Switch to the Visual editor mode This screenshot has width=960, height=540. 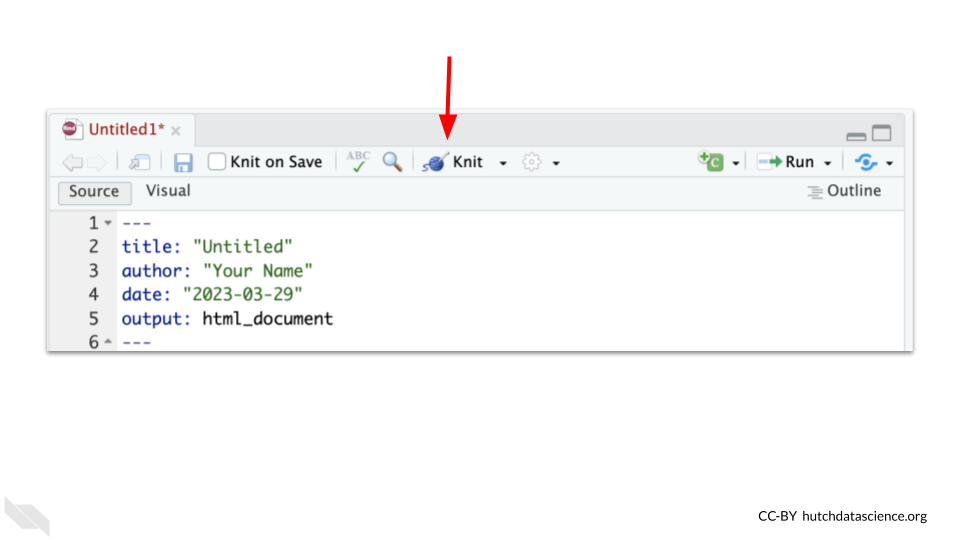tap(168, 191)
